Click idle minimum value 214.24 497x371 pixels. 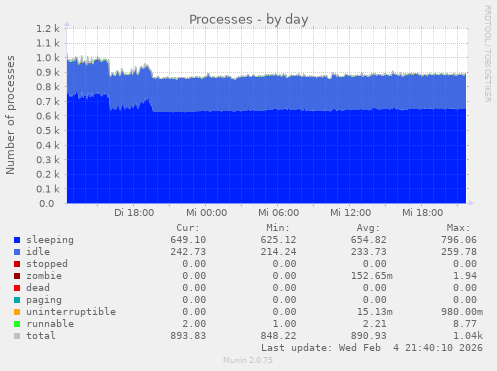point(278,252)
